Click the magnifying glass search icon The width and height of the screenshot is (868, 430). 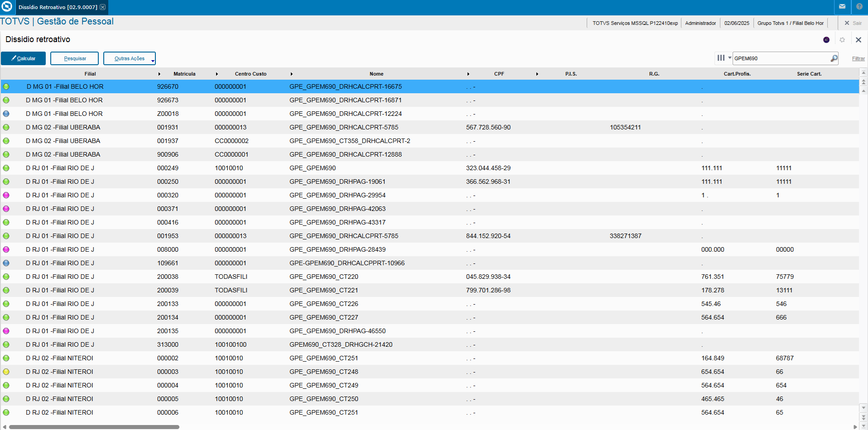click(834, 58)
